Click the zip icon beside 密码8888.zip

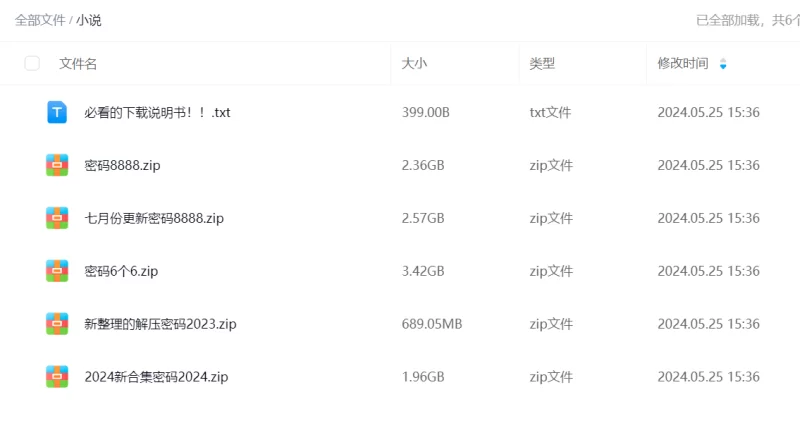click(x=57, y=165)
